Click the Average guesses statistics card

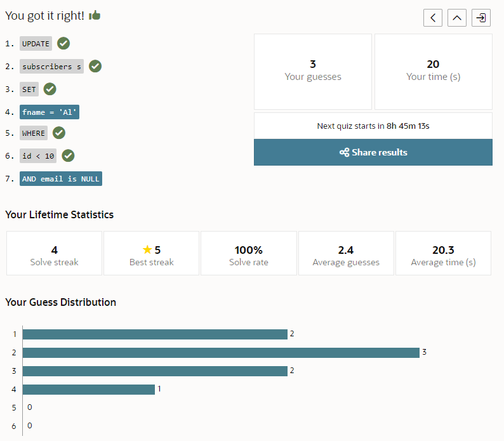[x=346, y=253]
